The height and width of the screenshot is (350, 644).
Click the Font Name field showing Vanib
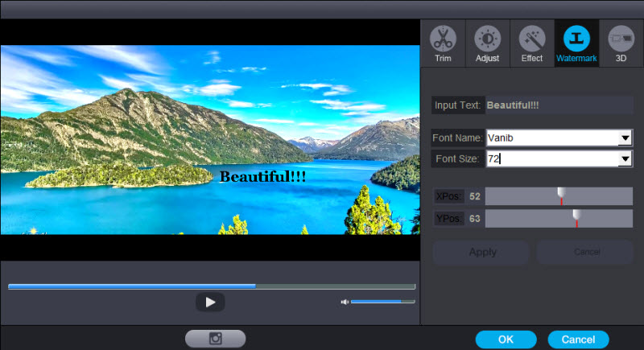pyautogui.click(x=551, y=138)
